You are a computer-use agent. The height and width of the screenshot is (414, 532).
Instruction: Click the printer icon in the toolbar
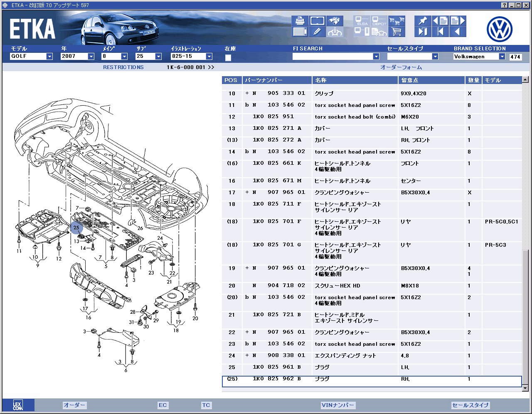300,21
